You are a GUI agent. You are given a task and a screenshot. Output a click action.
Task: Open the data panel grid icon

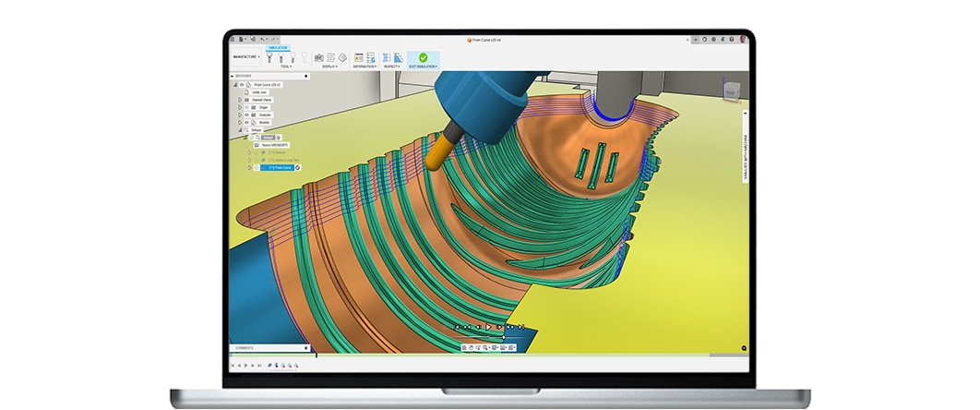point(233,40)
